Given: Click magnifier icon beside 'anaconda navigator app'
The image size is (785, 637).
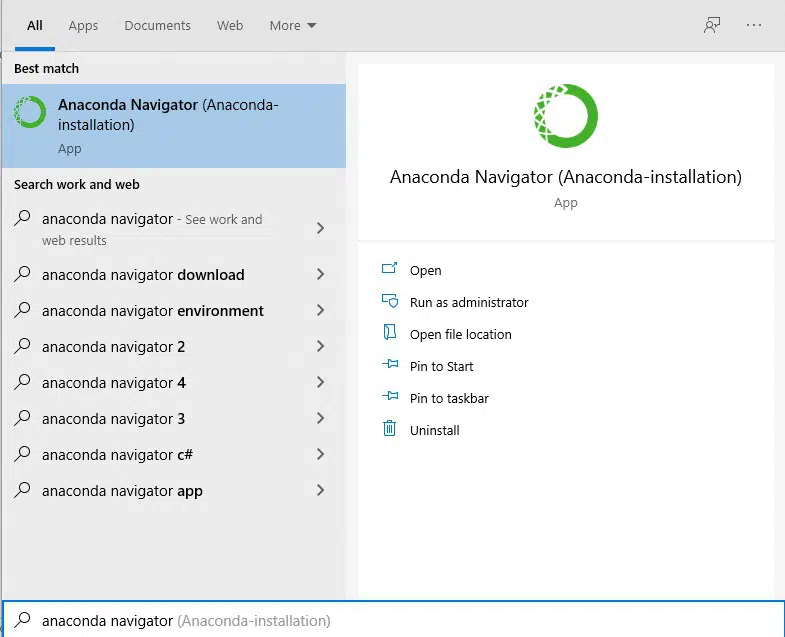Looking at the screenshot, I should coord(22,490).
